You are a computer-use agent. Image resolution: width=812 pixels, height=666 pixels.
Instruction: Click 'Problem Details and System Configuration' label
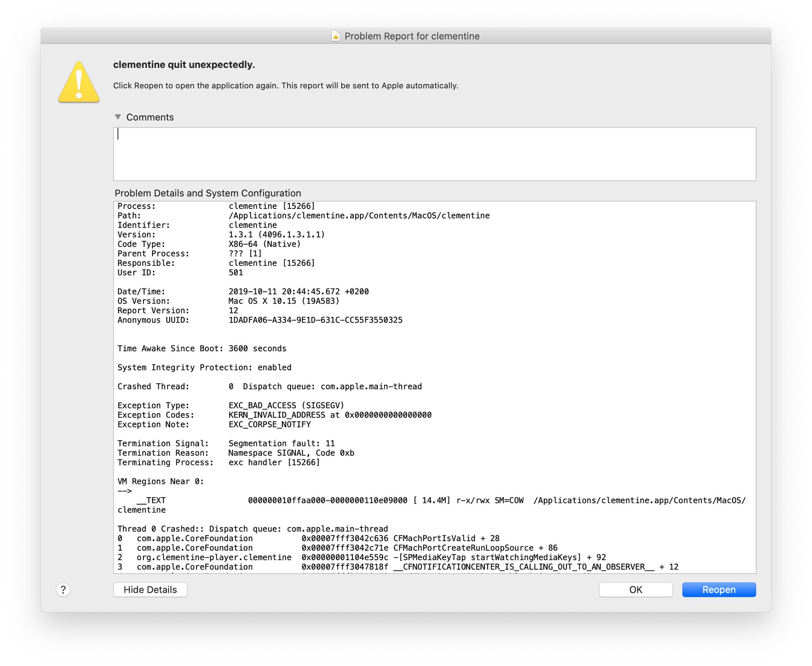click(208, 193)
